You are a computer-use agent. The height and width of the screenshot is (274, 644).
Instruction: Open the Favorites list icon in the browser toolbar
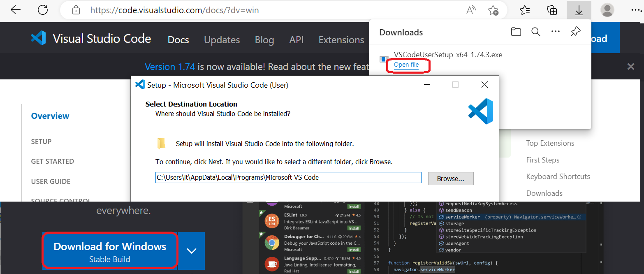(x=524, y=10)
